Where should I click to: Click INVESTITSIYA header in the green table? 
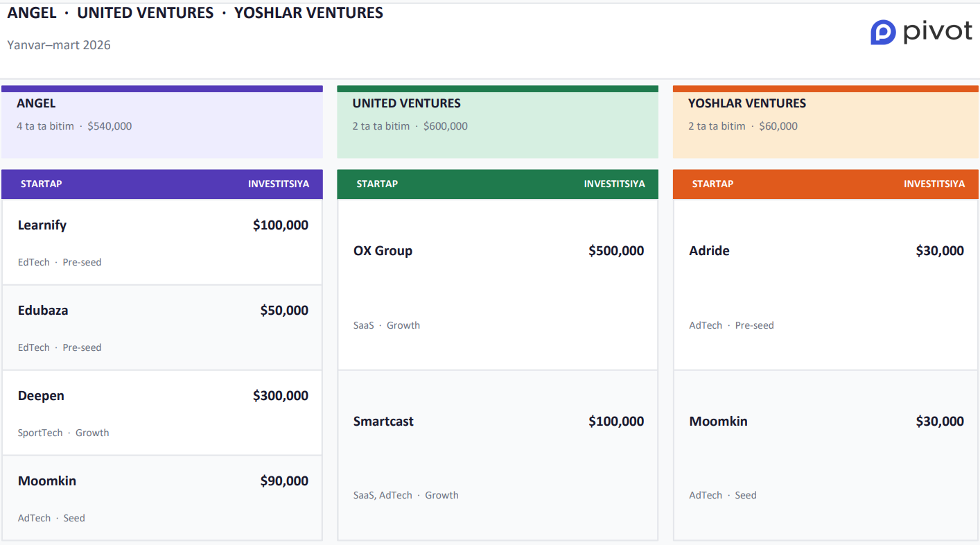pyautogui.click(x=614, y=184)
